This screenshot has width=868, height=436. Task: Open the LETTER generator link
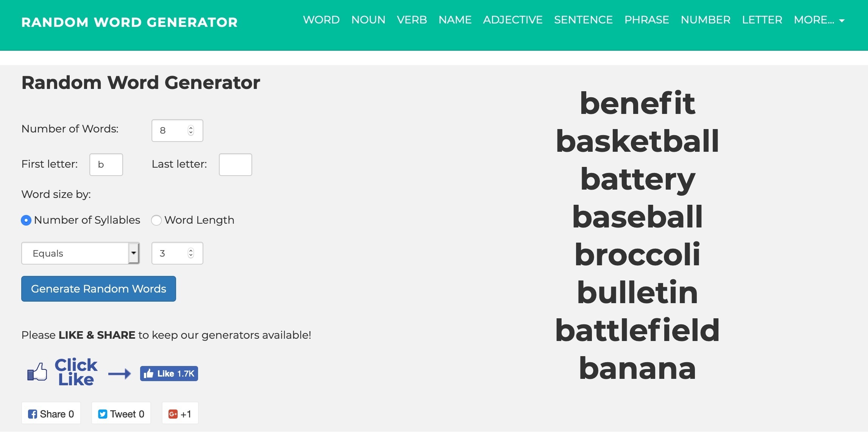(x=762, y=20)
